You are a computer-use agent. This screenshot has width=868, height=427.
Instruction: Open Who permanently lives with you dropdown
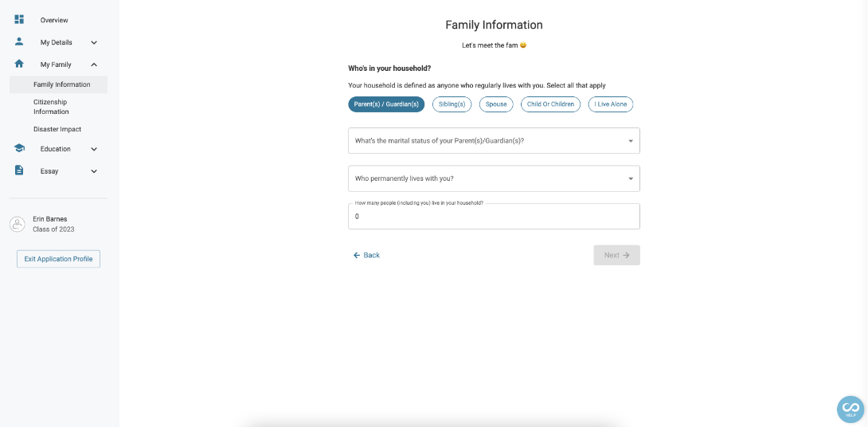[494, 178]
